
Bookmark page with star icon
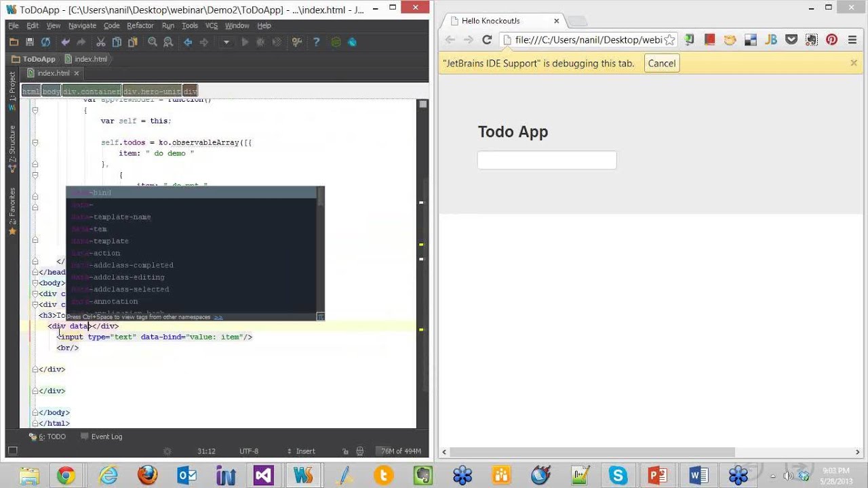click(x=669, y=40)
